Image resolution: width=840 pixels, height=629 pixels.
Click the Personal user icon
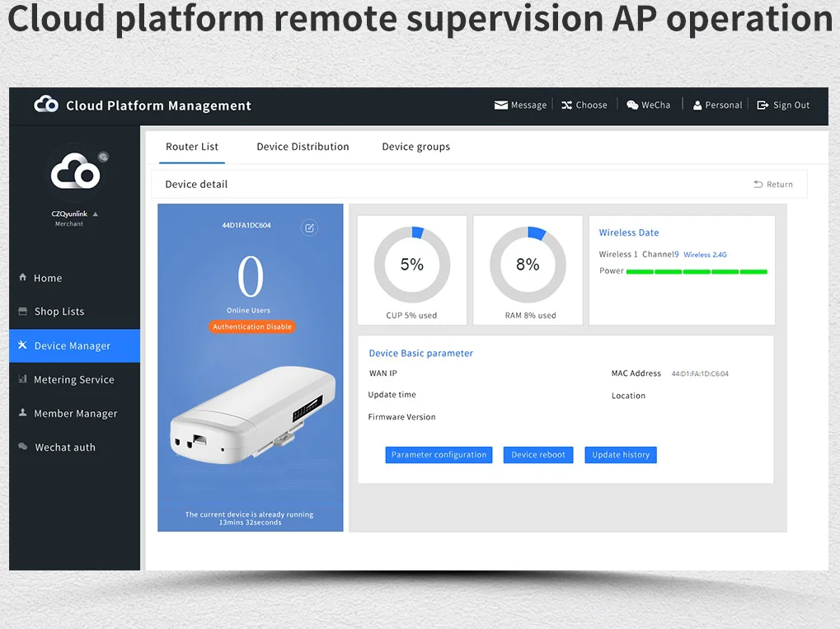[x=697, y=106]
